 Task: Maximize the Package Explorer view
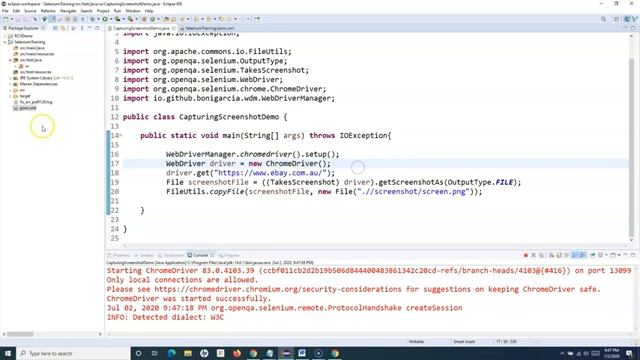(98, 28)
